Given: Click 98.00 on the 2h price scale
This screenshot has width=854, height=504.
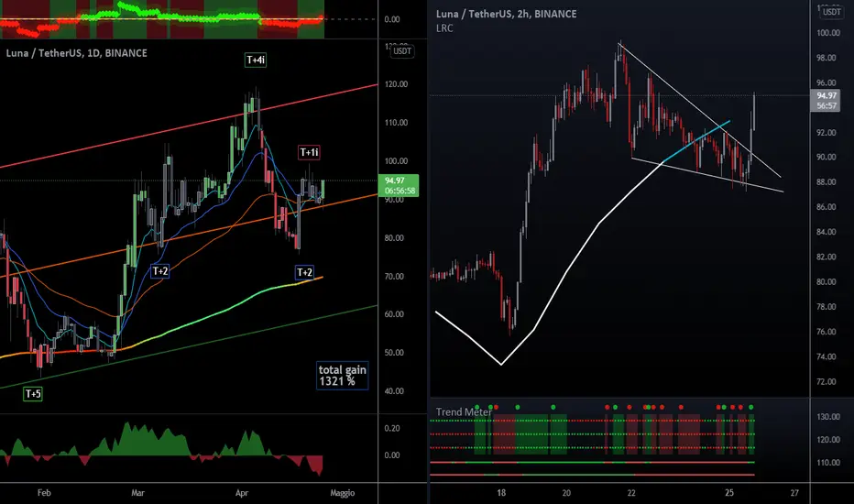Looking at the screenshot, I should point(827,58).
